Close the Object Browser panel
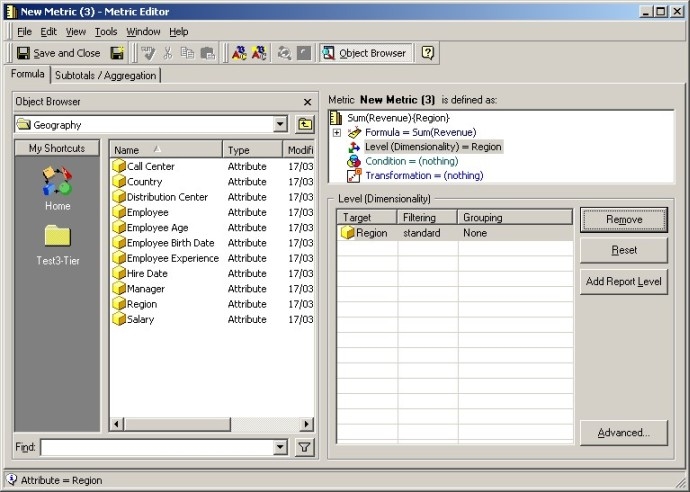690x492 pixels. coord(307,102)
